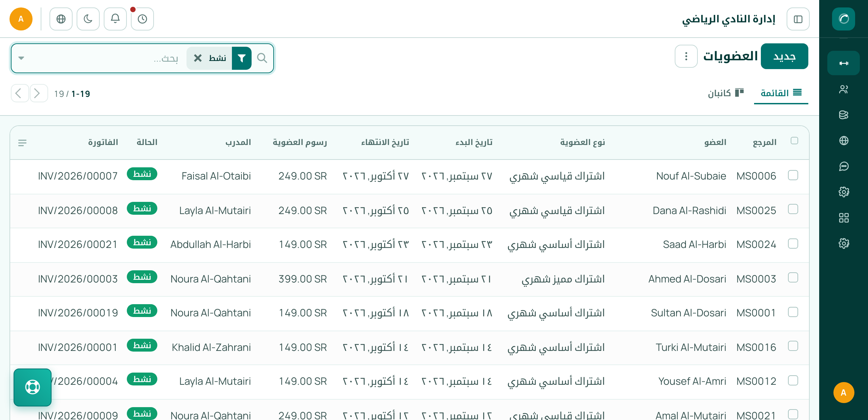Open the column settings icon in table header
The width and height of the screenshot is (868, 420).
coord(22,143)
